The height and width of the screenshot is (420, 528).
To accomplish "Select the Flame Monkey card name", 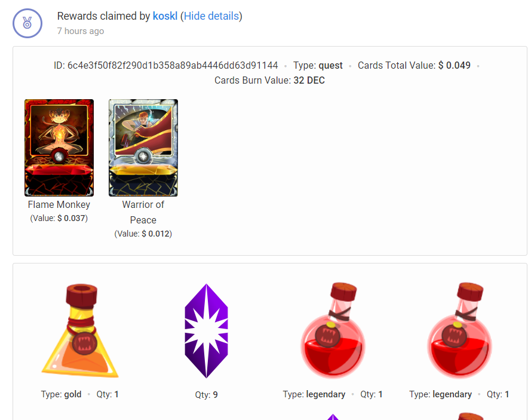I will (59, 204).
